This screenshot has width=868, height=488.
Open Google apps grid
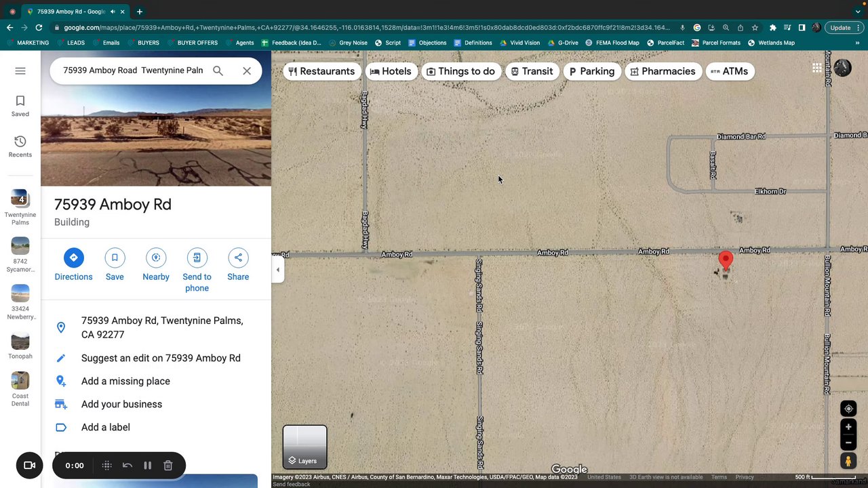click(817, 68)
